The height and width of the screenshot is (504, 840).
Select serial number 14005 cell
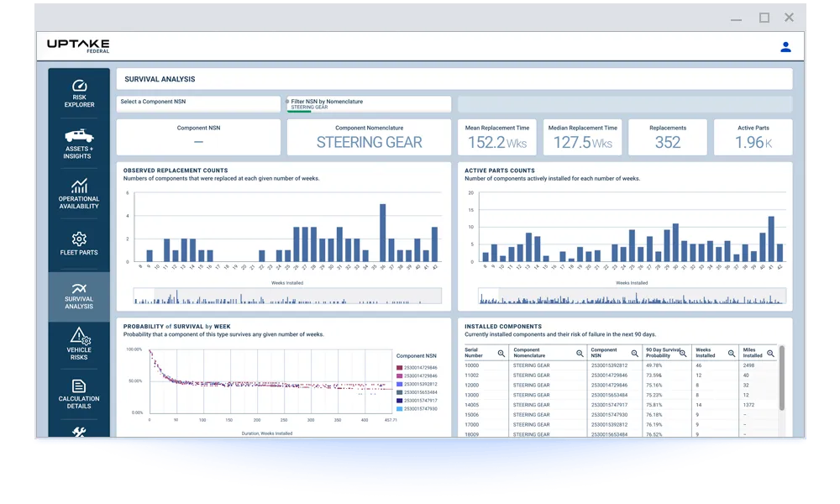pos(471,405)
